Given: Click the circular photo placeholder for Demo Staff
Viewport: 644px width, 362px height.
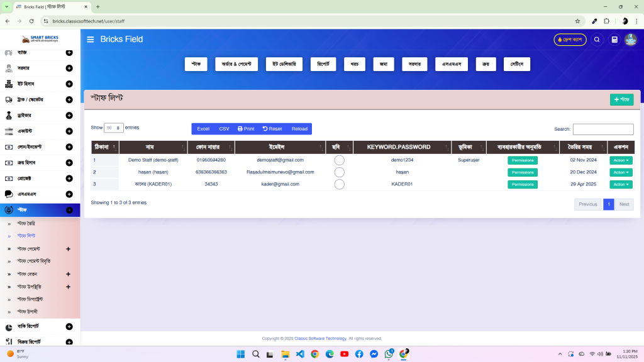Looking at the screenshot, I should click(340, 160).
